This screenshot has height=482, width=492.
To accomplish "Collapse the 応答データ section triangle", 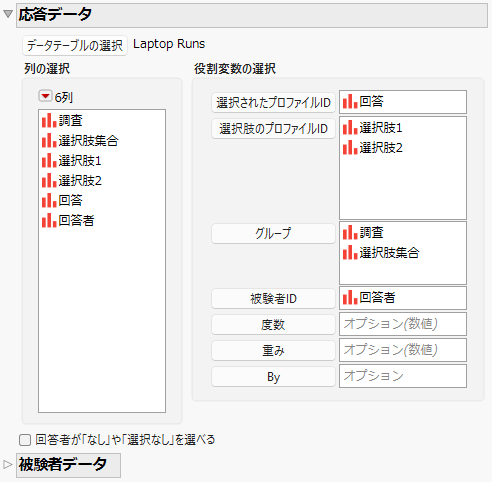I will coord(8,14).
